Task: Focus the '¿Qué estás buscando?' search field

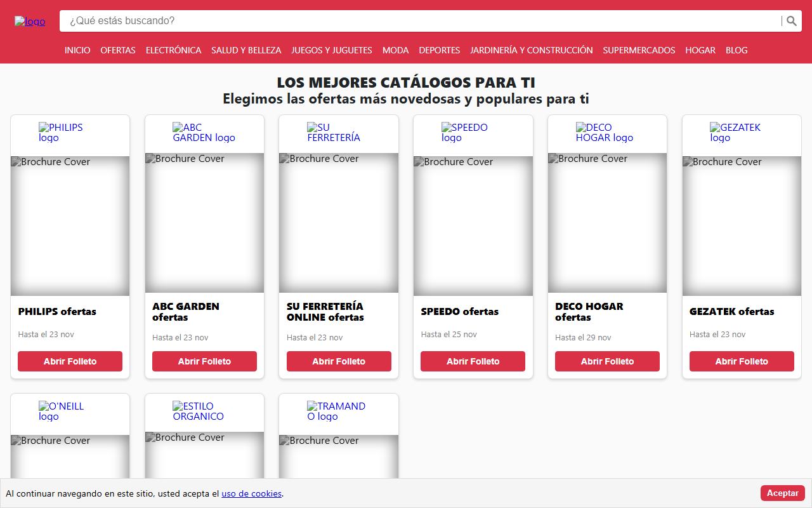Action: pyautogui.click(x=422, y=21)
